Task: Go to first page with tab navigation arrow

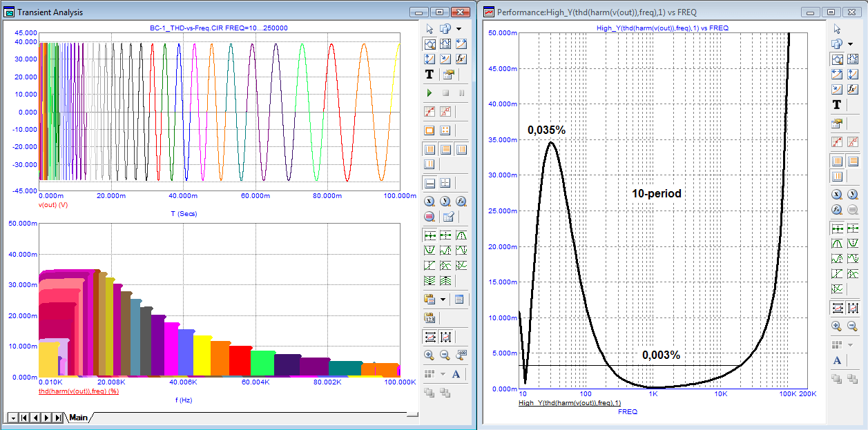Action: point(24,418)
